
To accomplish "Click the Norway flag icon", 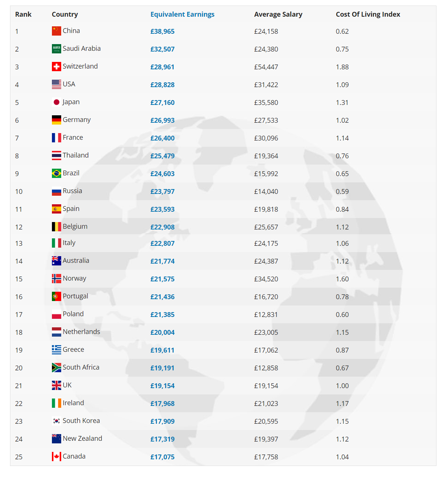I will (x=56, y=279).
